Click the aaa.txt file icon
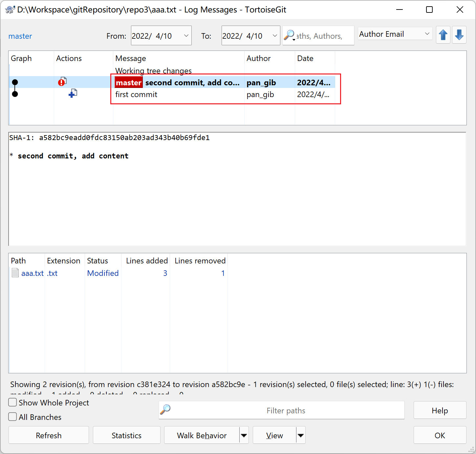 coord(15,273)
